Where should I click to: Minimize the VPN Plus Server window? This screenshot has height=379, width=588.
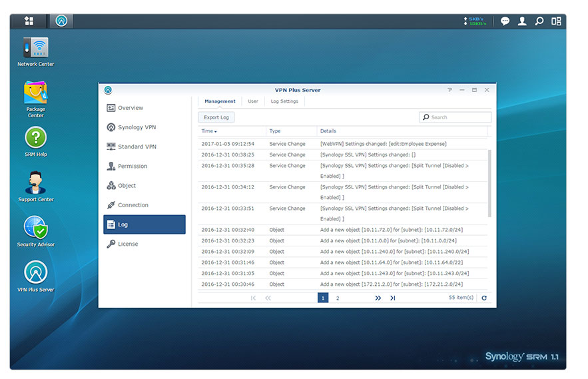tap(462, 90)
